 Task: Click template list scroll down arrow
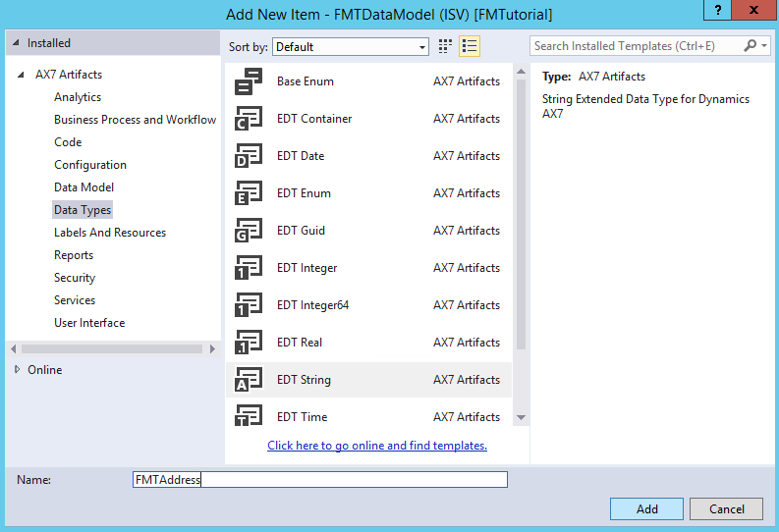click(522, 418)
